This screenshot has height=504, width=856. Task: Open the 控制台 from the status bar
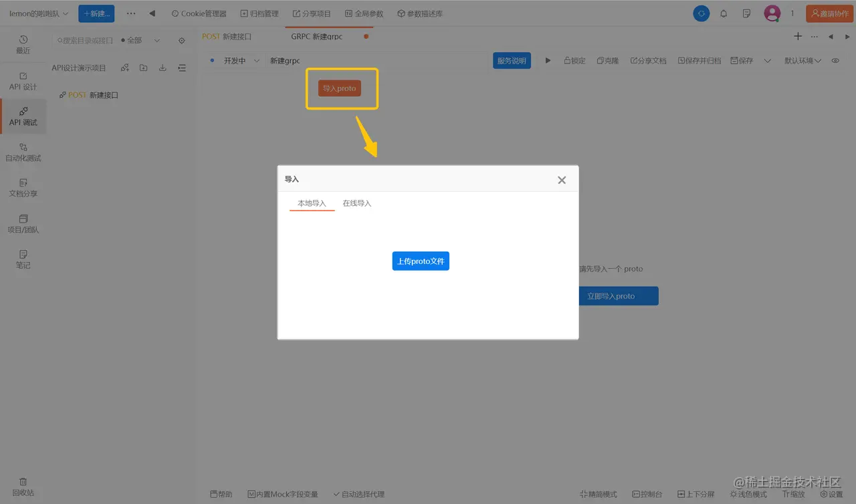[647, 494]
